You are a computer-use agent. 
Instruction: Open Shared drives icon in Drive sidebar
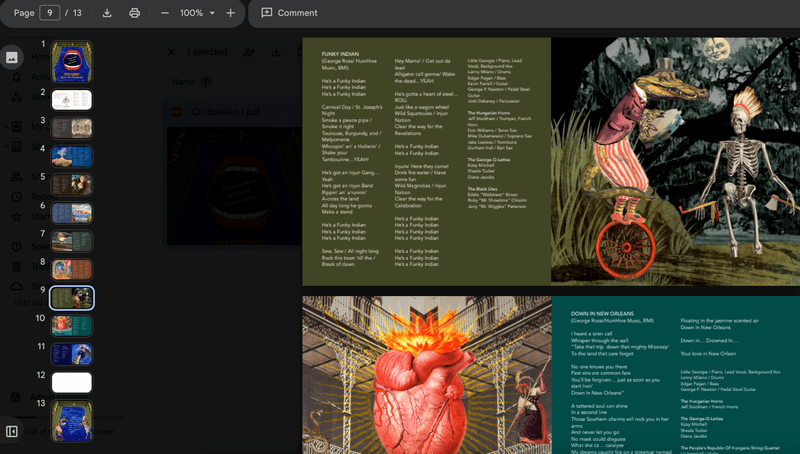[x=16, y=147]
